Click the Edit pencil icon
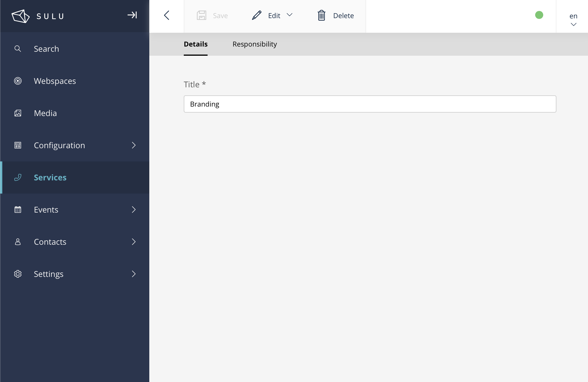Screen dimensions: 588x382 (257, 16)
